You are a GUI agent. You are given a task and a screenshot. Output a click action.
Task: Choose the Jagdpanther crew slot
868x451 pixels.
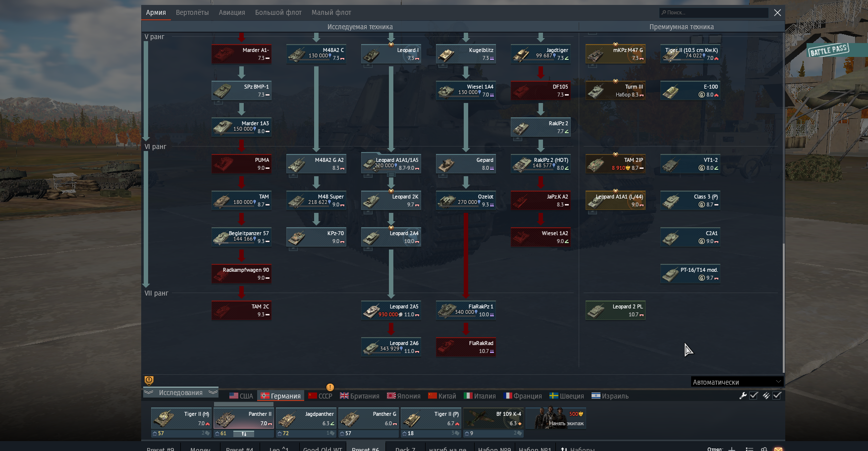(306, 419)
